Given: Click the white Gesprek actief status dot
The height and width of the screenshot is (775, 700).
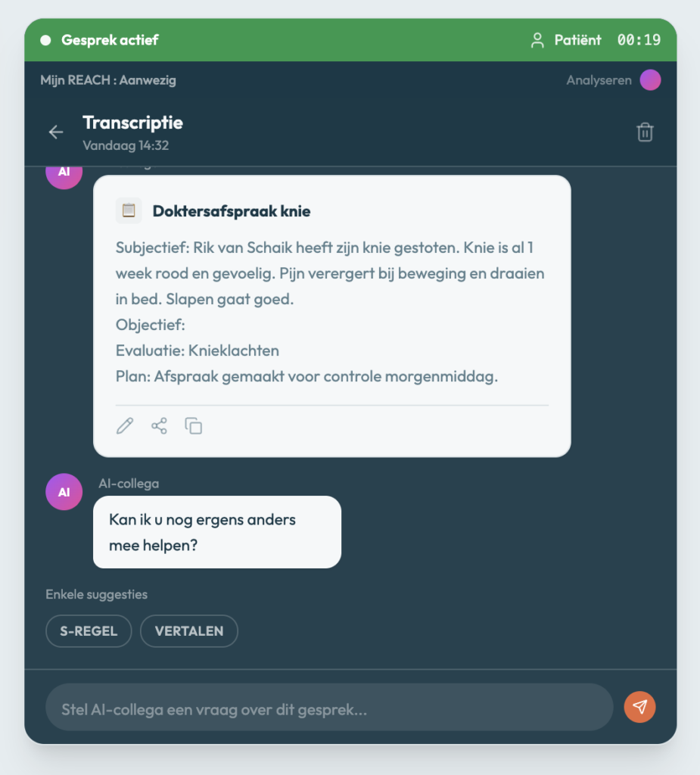Looking at the screenshot, I should pyautogui.click(x=45, y=40).
